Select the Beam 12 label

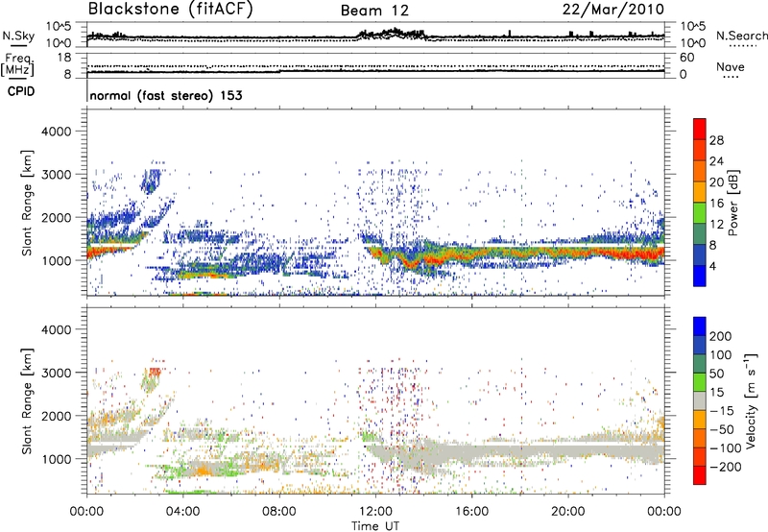374,11
